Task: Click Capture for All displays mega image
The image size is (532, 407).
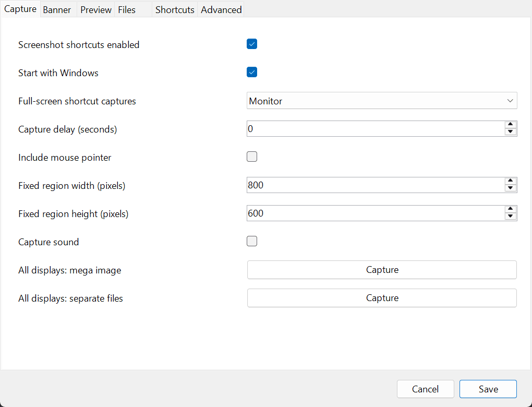Action: 382,270
